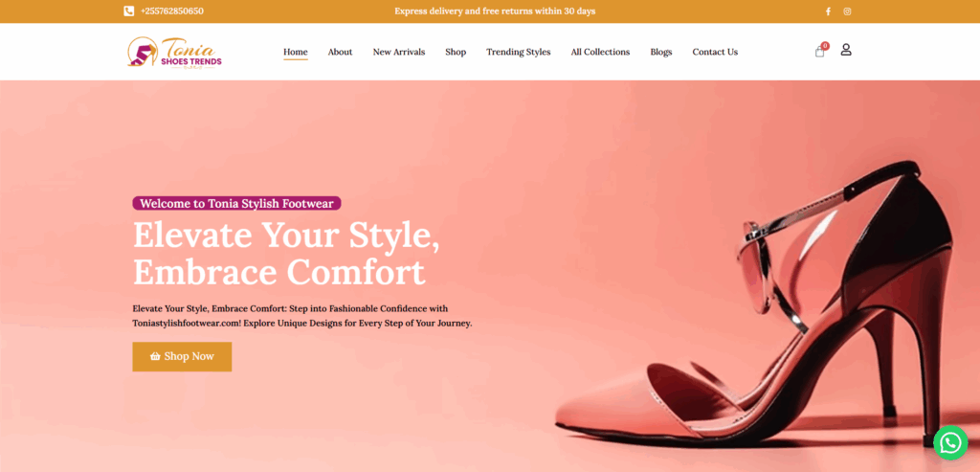This screenshot has height=472, width=980.
Task: Select Shop in the navigation bar
Action: [x=456, y=52]
